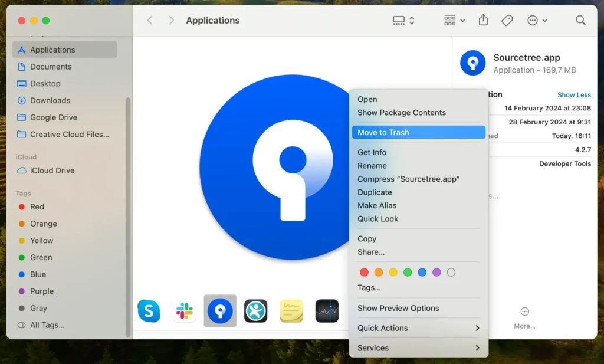Click the More… button in preview pane
The width and height of the screenshot is (604, 364).
[524, 318]
